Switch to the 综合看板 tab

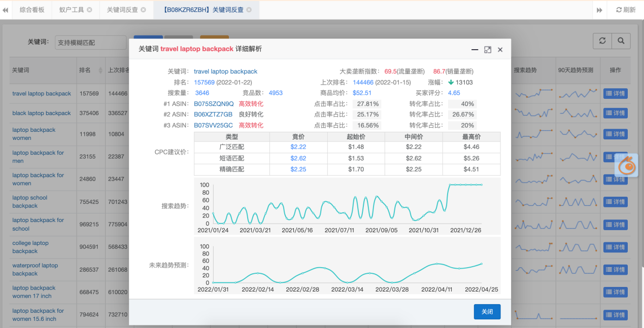point(32,10)
